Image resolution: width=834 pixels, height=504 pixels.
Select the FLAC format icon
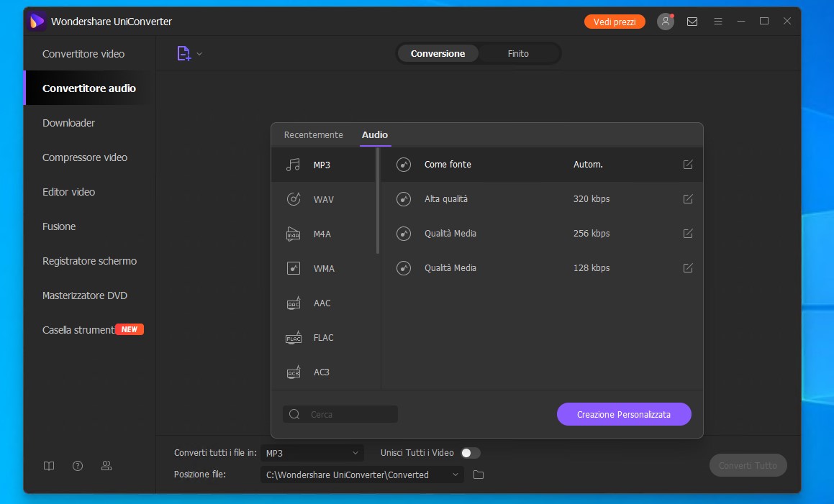293,338
